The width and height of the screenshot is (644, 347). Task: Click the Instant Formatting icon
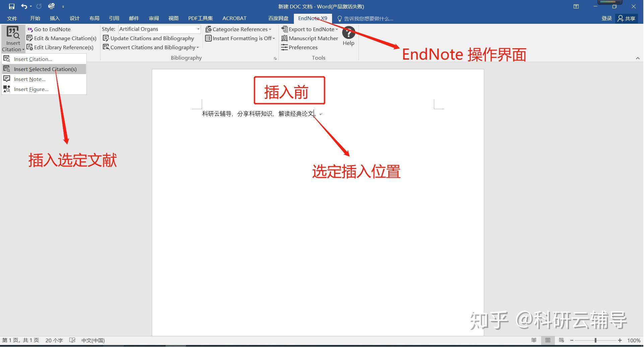coord(208,38)
